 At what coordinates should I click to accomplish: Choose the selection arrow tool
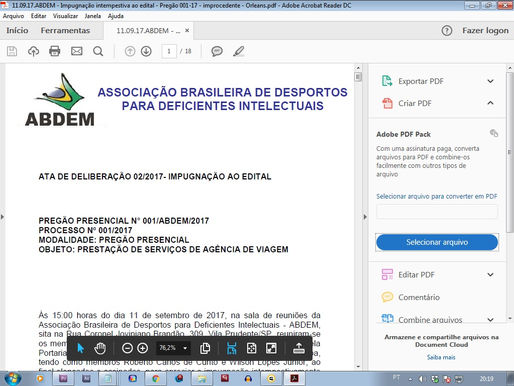click(x=80, y=348)
